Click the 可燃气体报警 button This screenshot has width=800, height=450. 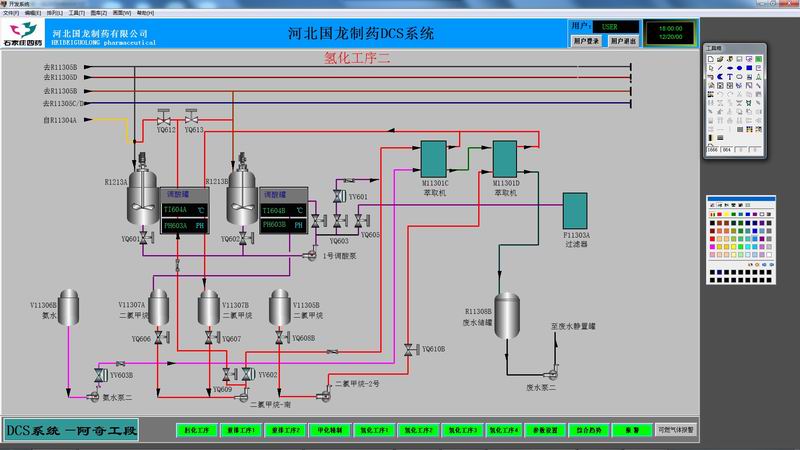(x=676, y=430)
